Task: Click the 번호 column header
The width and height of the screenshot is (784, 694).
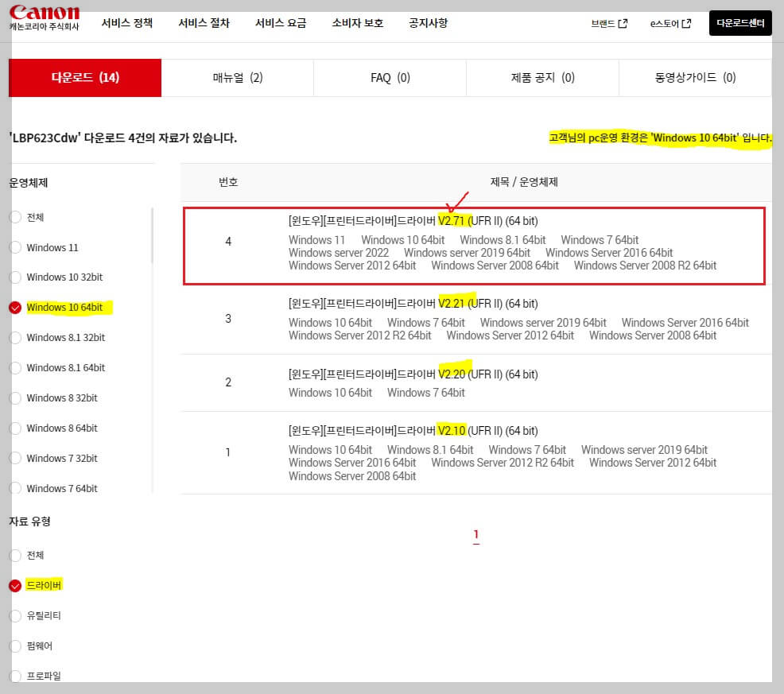Action: 228,182
